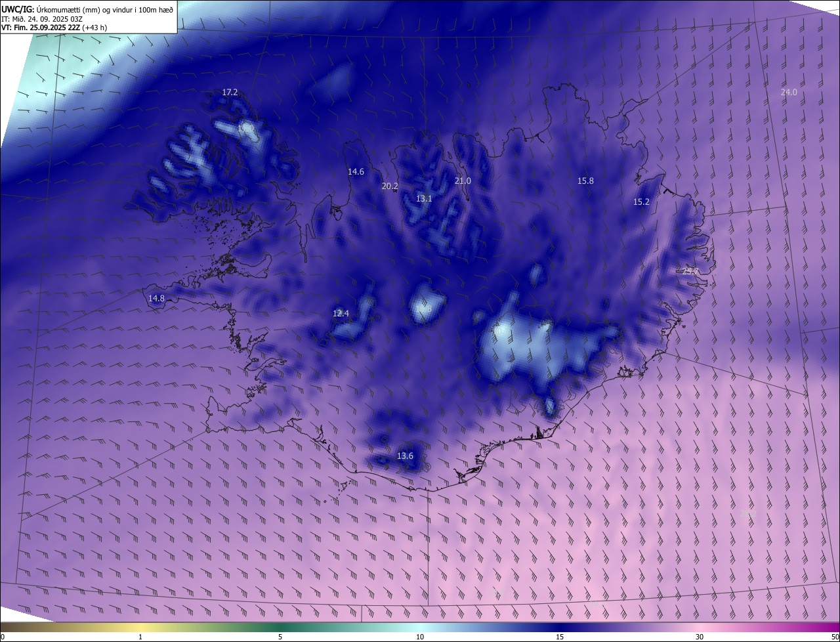This screenshot has height=642, width=840.
Task: Click the 14.6 precipitation value
Action: (x=356, y=171)
